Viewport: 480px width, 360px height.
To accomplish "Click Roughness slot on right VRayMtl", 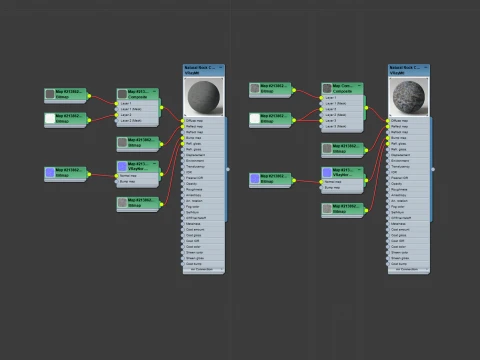I will pos(409,189).
